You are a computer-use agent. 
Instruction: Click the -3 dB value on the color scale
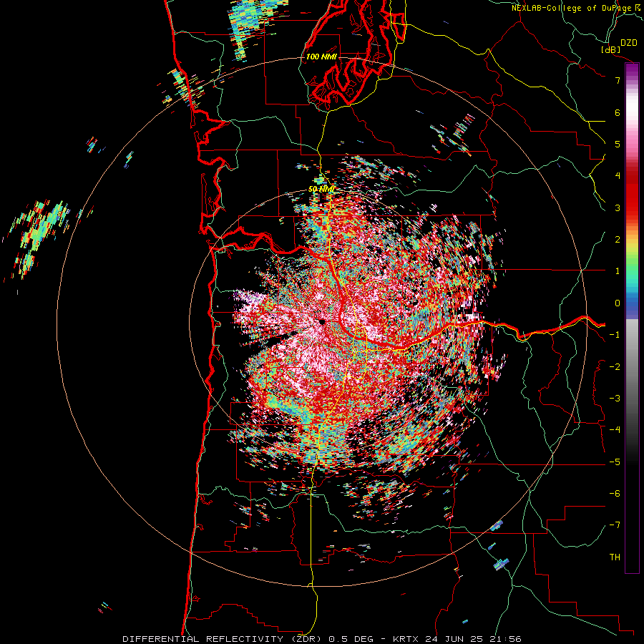click(x=615, y=399)
